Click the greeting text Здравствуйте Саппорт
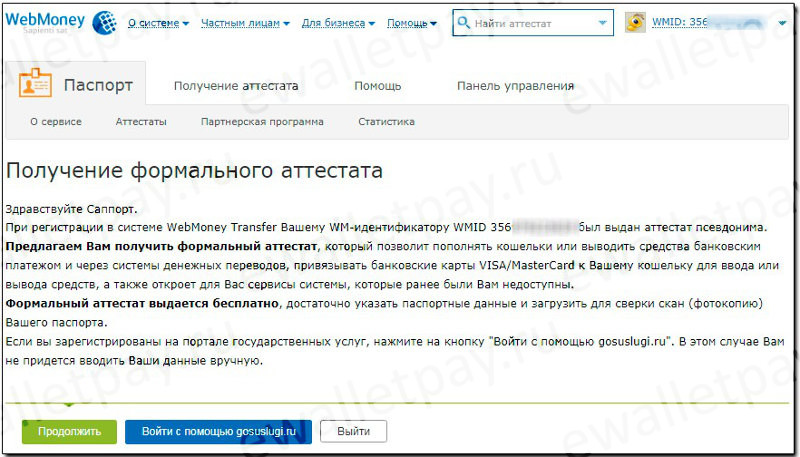Image resolution: width=800 pixels, height=457 pixels. [x=71, y=209]
